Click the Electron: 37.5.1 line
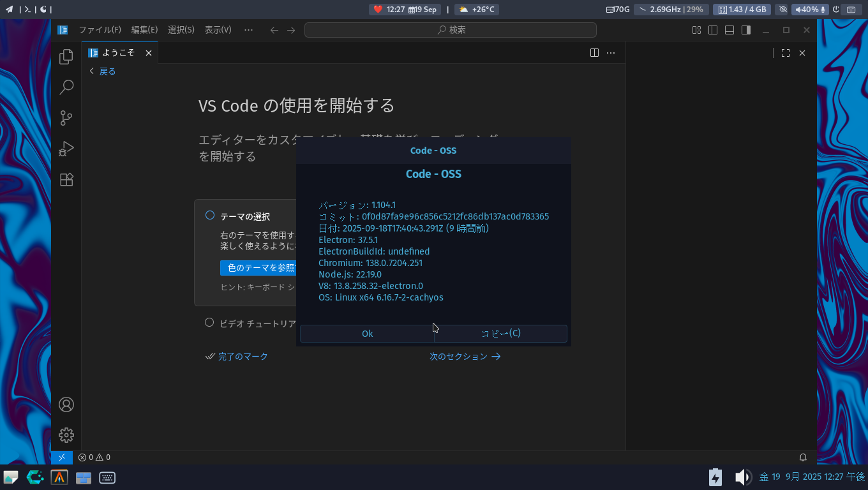Viewport: 868px width, 490px height. [x=348, y=240]
